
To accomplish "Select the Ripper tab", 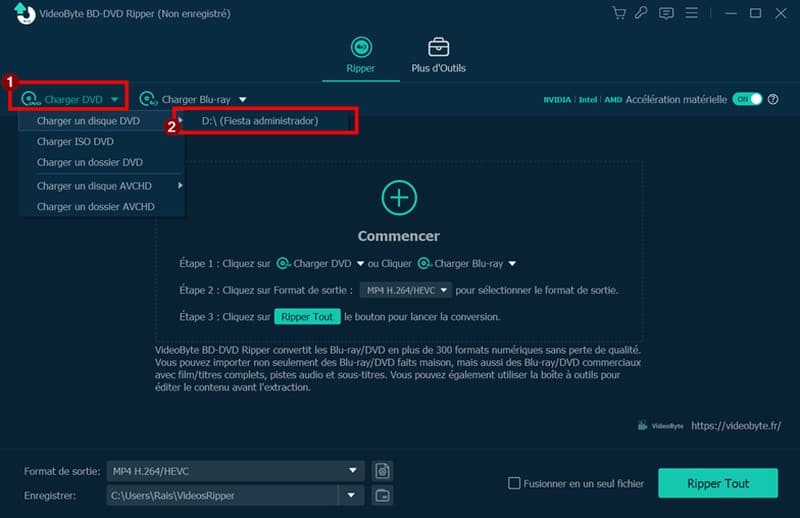I will [359, 56].
